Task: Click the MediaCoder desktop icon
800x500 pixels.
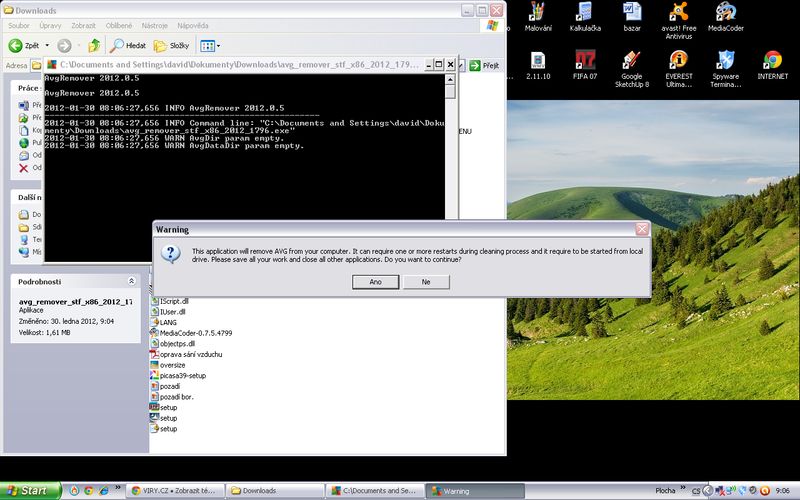Action: coord(726,17)
